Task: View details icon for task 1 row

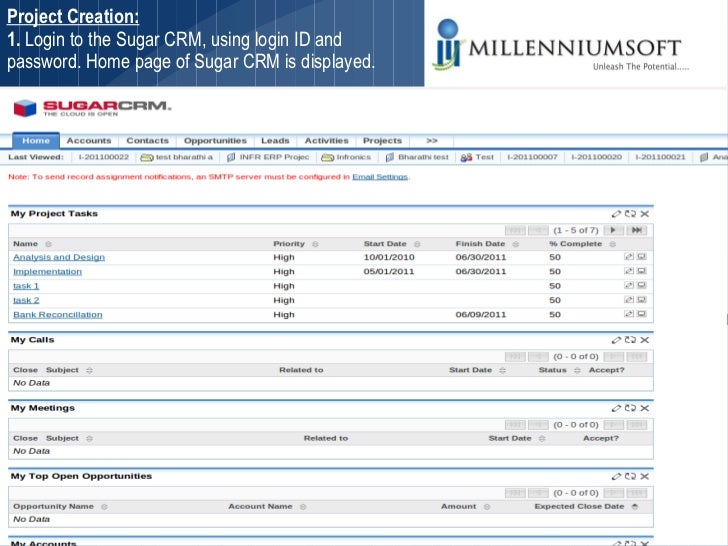Action: [x=642, y=286]
